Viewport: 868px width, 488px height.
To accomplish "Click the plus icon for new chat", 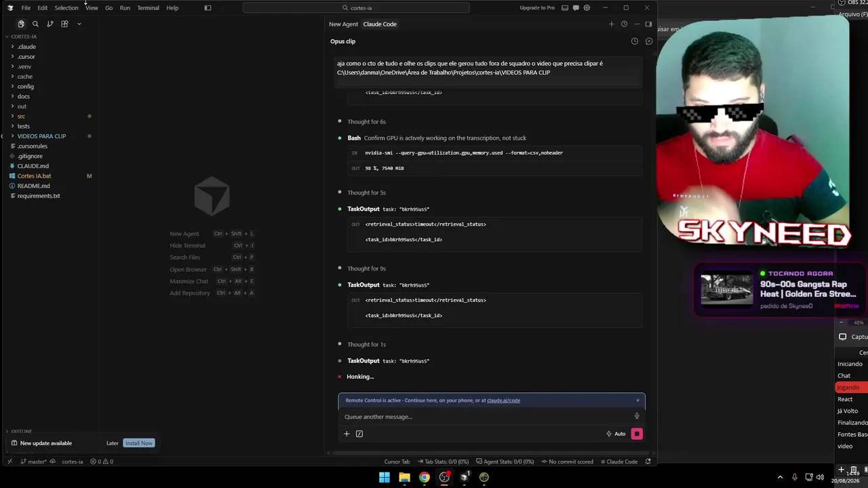I will pos(611,24).
